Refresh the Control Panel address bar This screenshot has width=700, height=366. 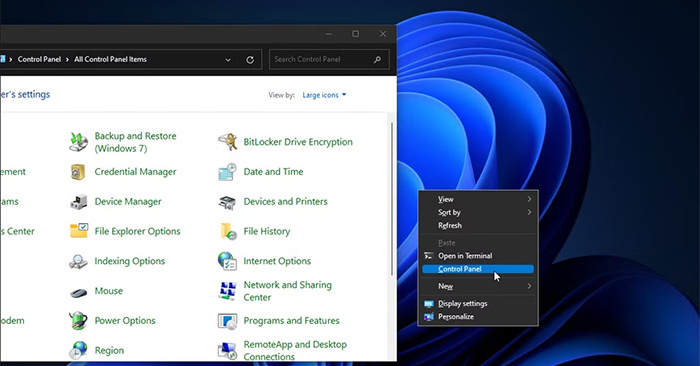(250, 59)
